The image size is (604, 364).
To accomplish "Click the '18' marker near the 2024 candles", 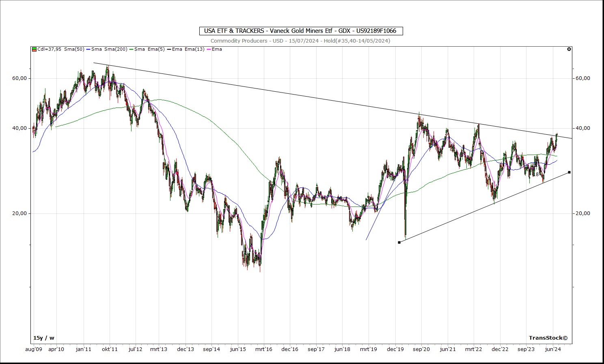I will 536,174.
